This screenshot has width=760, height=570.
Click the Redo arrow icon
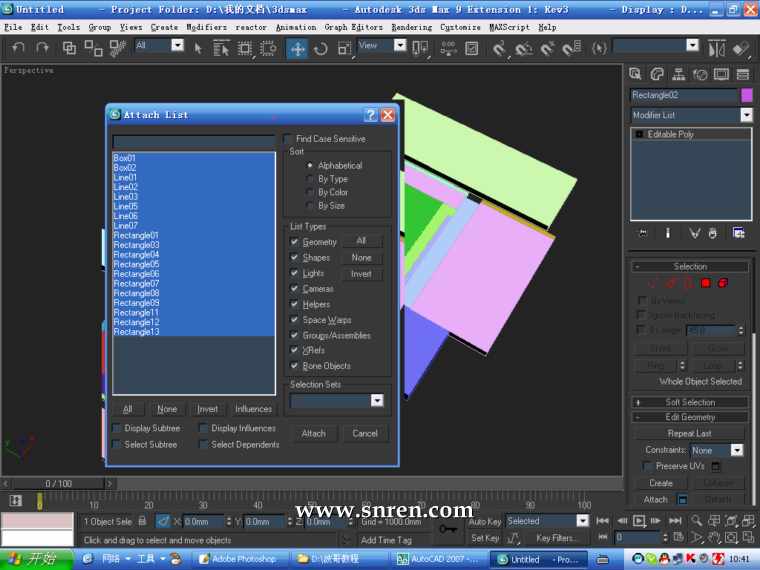click(43, 48)
